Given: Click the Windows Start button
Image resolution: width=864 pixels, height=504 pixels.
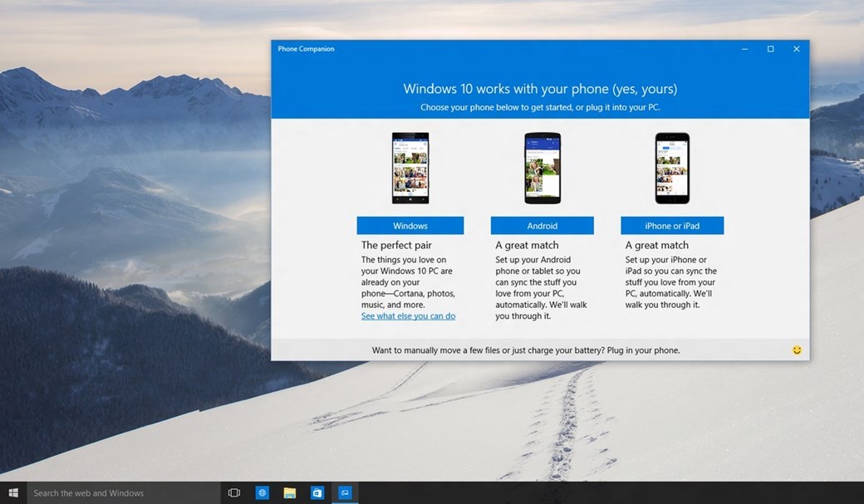Looking at the screenshot, I should [x=12, y=492].
